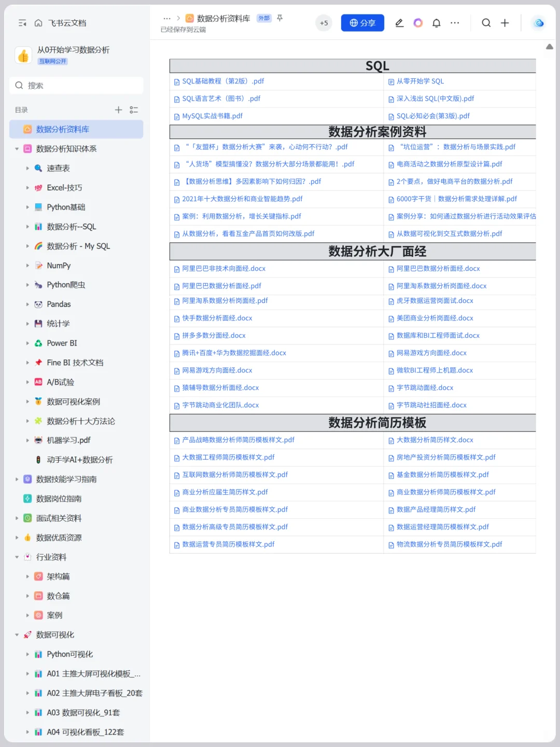Open the directory list settings icon
This screenshot has height=747, width=560.
click(134, 110)
